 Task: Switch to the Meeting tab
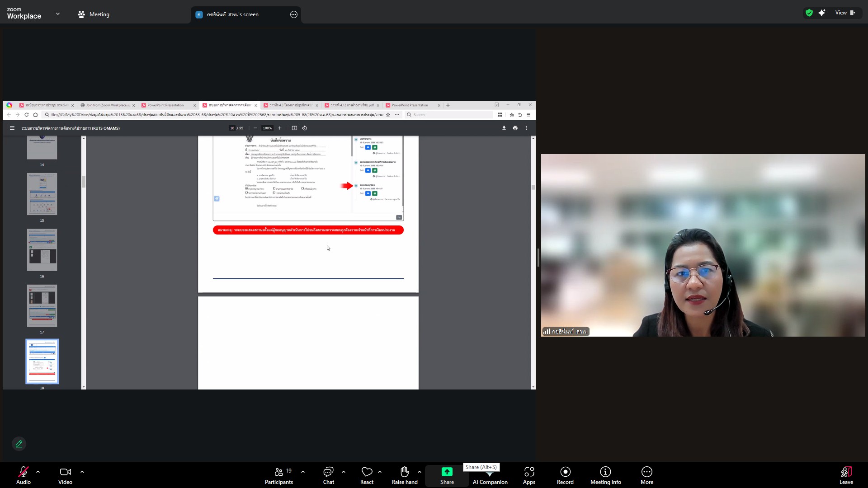click(94, 14)
